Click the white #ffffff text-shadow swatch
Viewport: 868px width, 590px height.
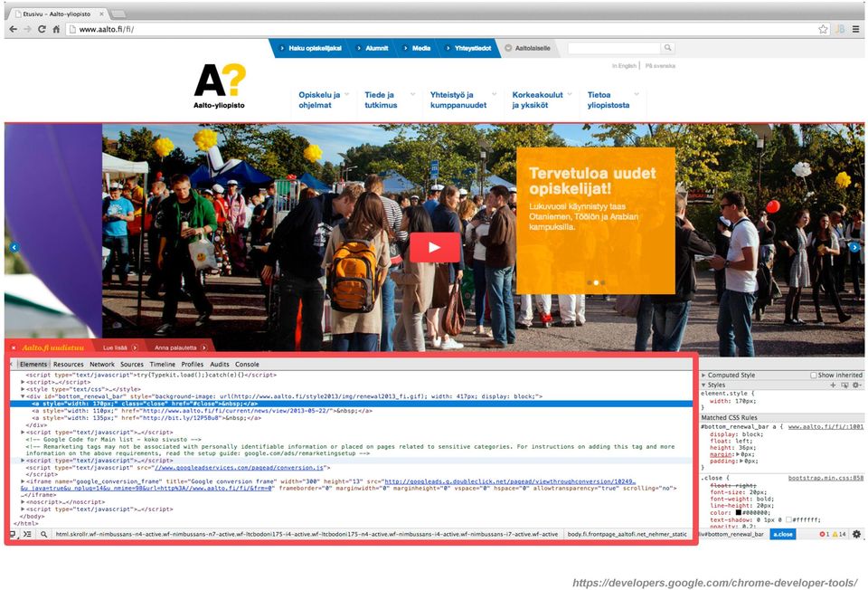[x=788, y=519]
